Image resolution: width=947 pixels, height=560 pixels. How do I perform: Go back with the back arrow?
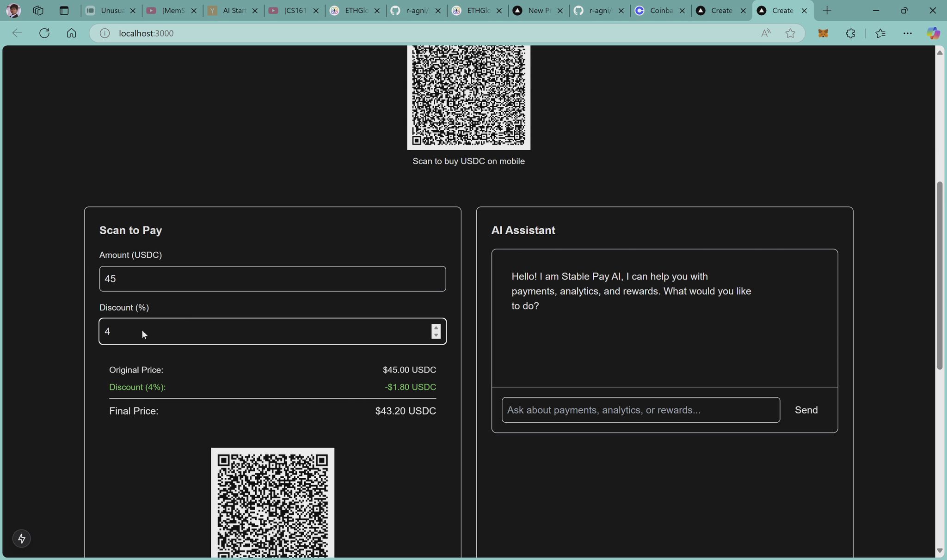click(x=17, y=33)
